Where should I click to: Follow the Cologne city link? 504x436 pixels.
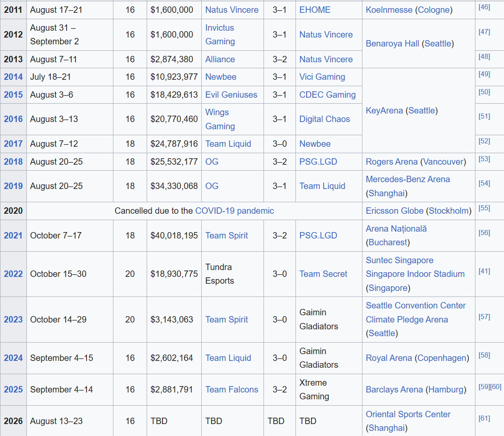434,10
